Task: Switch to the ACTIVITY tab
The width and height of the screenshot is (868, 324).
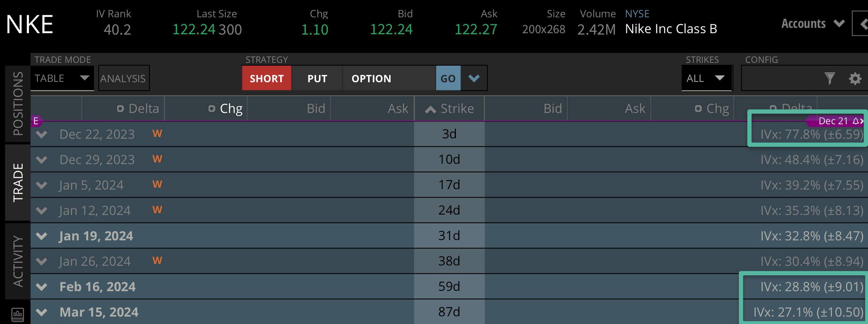Action: coord(18,261)
